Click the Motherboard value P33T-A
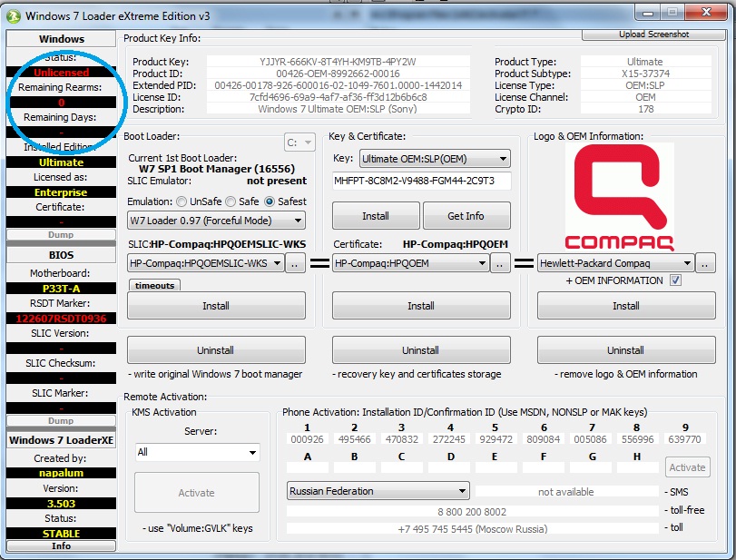 (61, 289)
